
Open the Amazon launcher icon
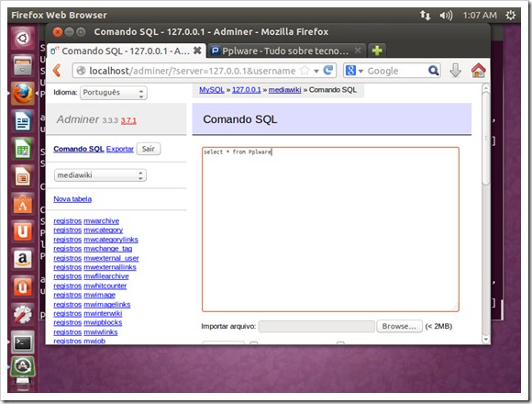(x=23, y=259)
